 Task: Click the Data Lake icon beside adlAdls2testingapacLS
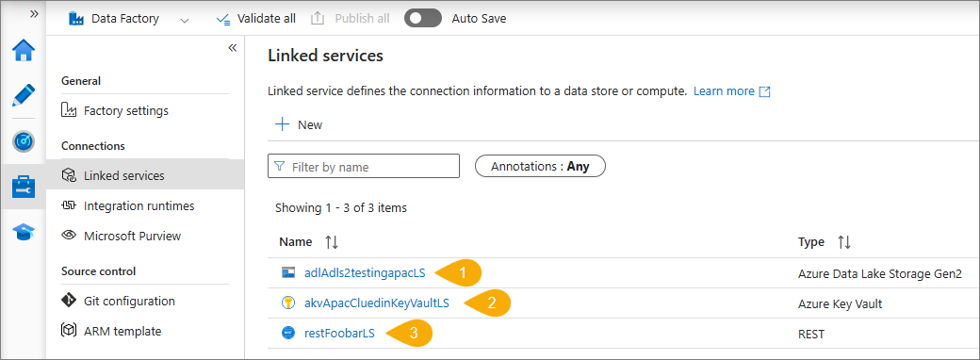(287, 272)
